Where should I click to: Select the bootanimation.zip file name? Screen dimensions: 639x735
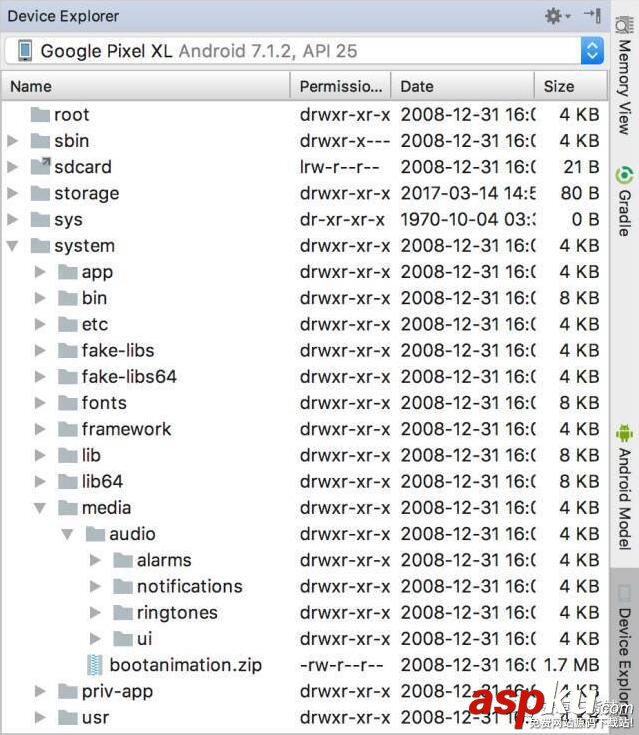pos(186,665)
